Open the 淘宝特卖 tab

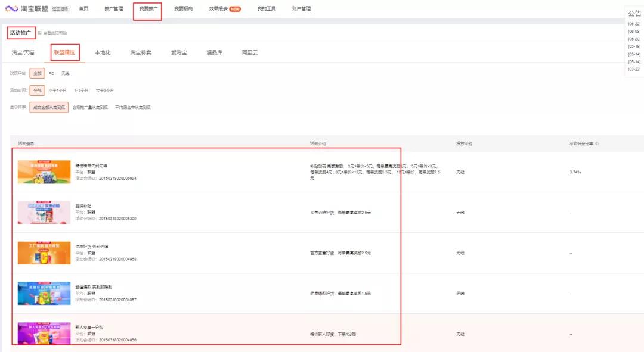[141, 52]
